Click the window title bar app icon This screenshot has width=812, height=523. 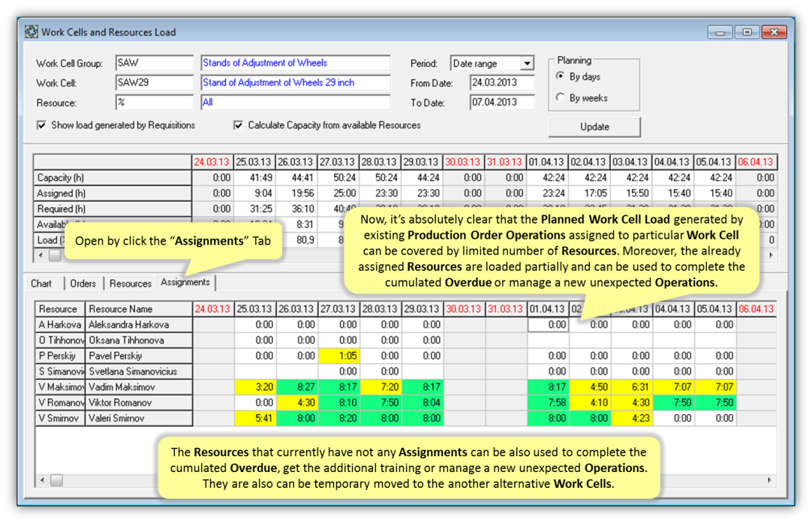coord(31,32)
